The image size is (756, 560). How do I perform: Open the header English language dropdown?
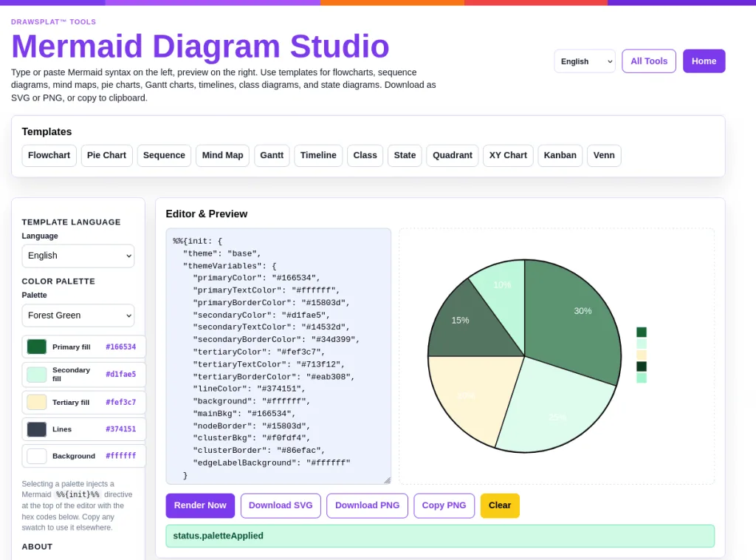[x=585, y=61]
